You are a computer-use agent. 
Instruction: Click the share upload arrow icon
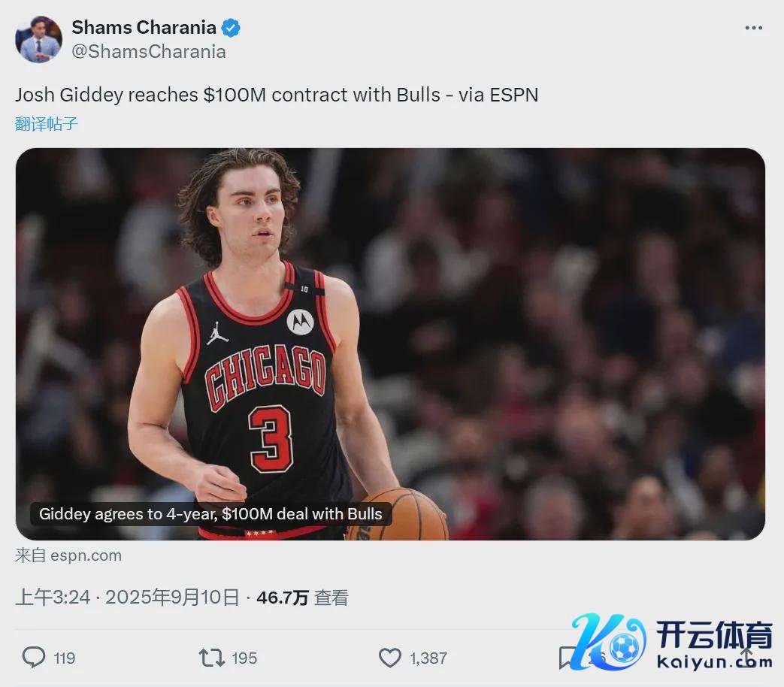747,658
